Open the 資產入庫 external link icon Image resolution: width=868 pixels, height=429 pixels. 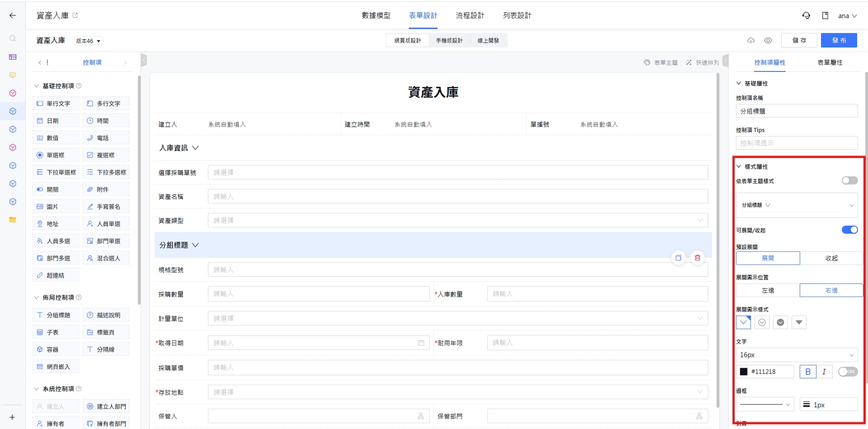(x=75, y=15)
